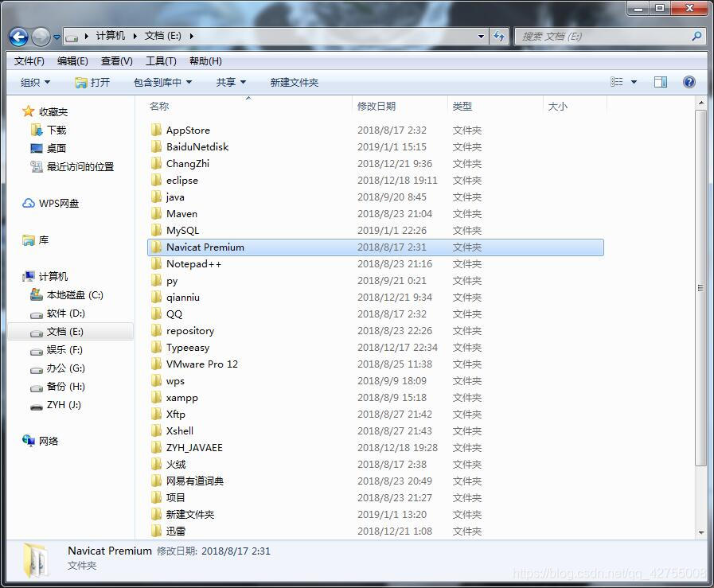
Task: Expand the 包含到库中 dropdown
Action: [x=162, y=83]
